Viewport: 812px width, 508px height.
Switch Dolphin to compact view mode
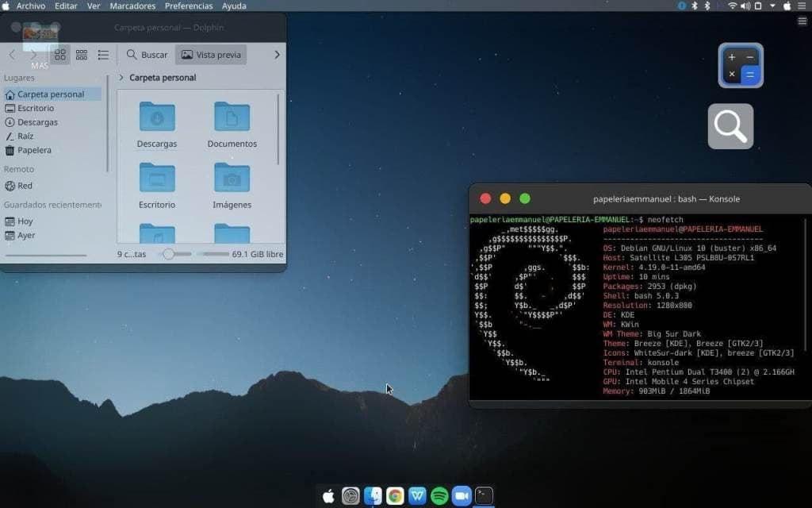[82, 55]
